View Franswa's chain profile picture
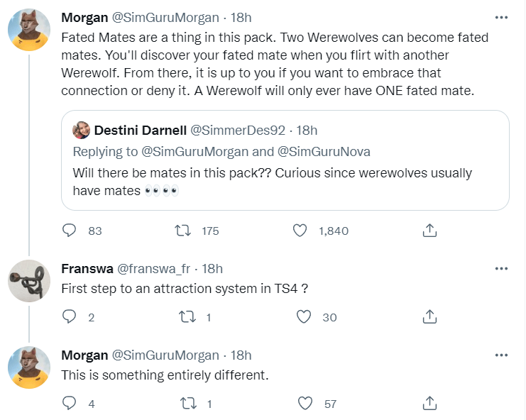Image resolution: width=526 pixels, height=420 pixels. 28,281
